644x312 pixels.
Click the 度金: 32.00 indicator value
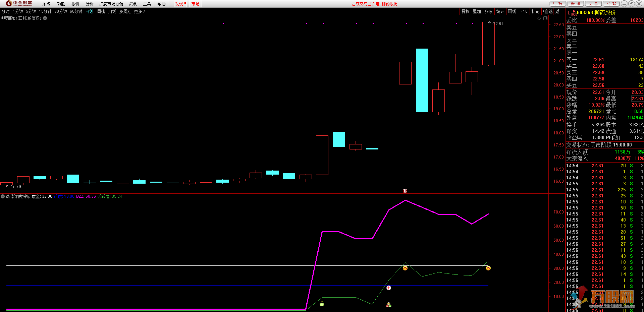point(42,196)
